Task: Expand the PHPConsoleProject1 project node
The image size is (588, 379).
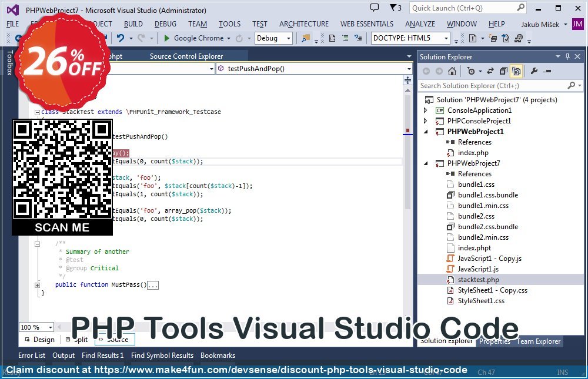Action: point(425,120)
